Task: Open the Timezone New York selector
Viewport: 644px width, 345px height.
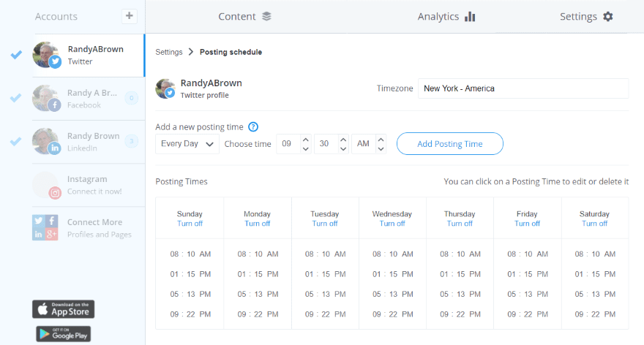Action: (523, 88)
